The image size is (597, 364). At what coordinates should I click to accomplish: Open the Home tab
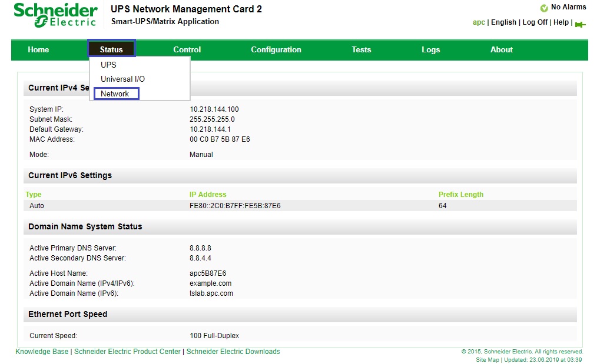point(38,49)
